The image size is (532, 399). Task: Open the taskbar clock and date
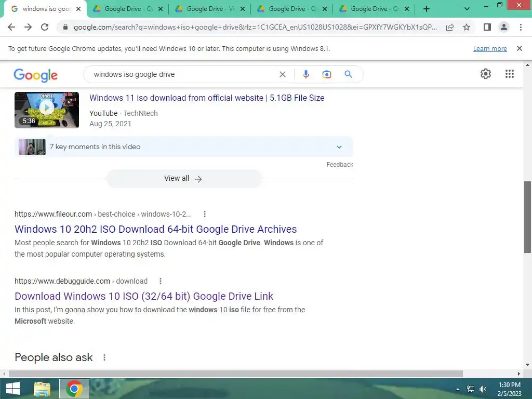(509, 389)
